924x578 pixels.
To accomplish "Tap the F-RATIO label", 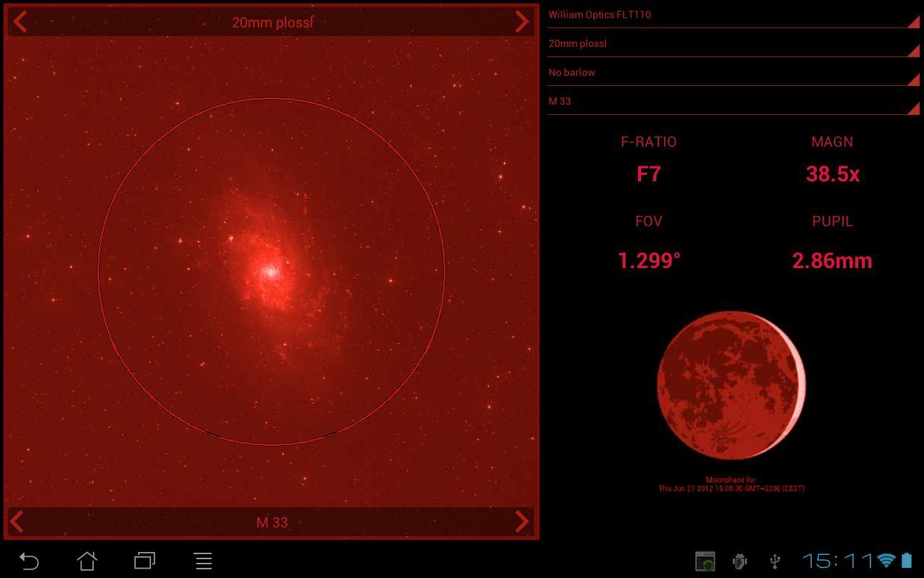I will 649,142.
